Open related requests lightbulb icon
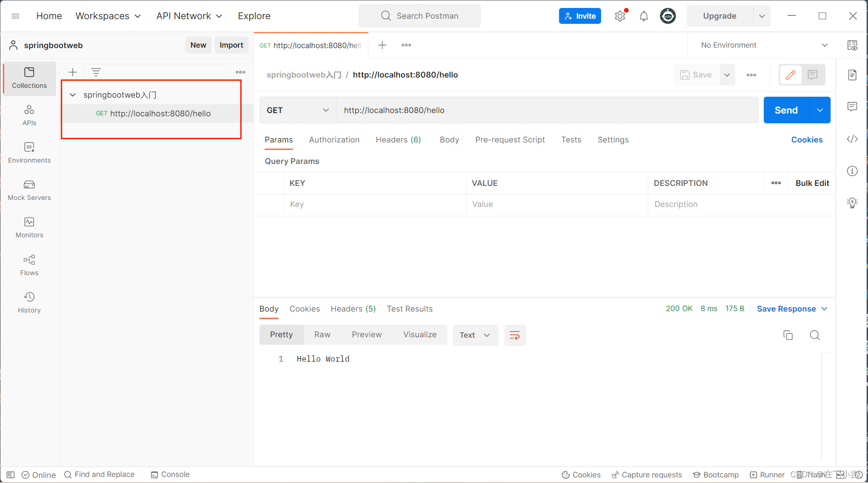Screen dimensions: 868x483 click(852, 203)
